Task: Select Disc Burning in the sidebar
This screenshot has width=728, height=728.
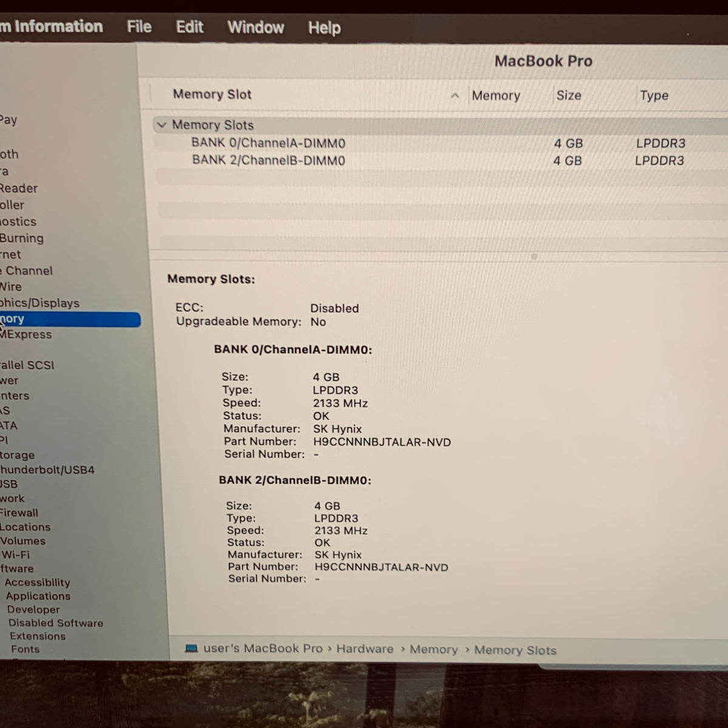Action: (x=22, y=238)
